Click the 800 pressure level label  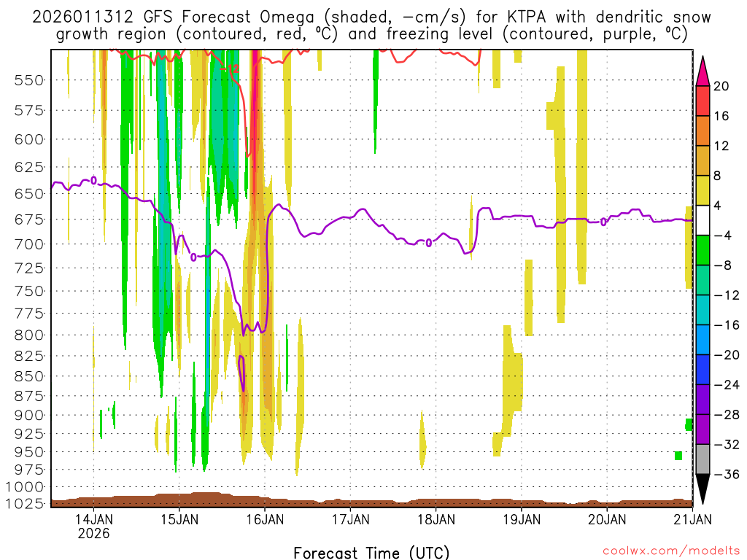(x=29, y=335)
